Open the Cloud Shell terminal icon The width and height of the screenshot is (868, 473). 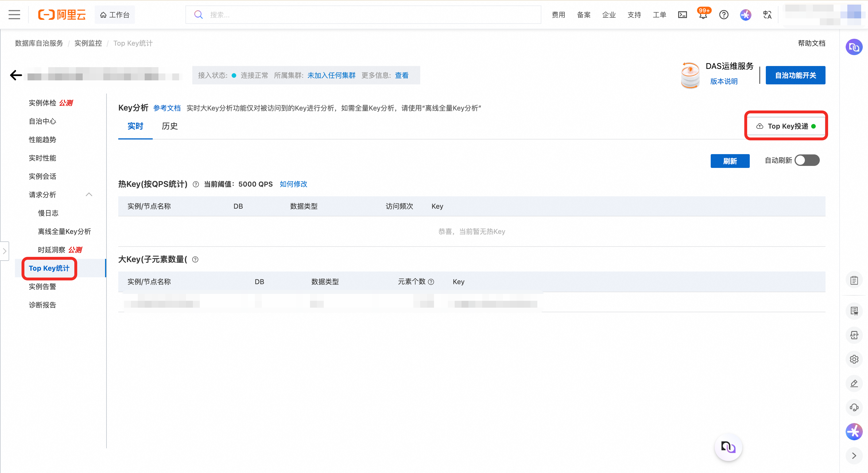point(683,14)
